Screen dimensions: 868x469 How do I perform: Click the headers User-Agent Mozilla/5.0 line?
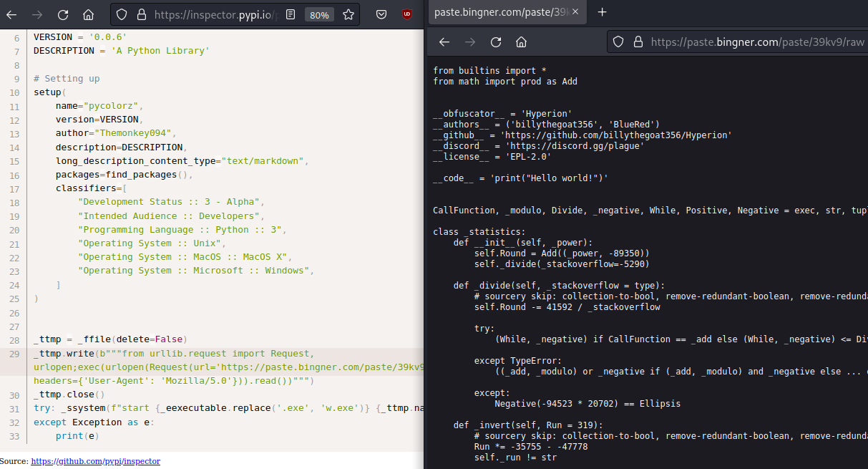pyautogui.click(x=175, y=381)
